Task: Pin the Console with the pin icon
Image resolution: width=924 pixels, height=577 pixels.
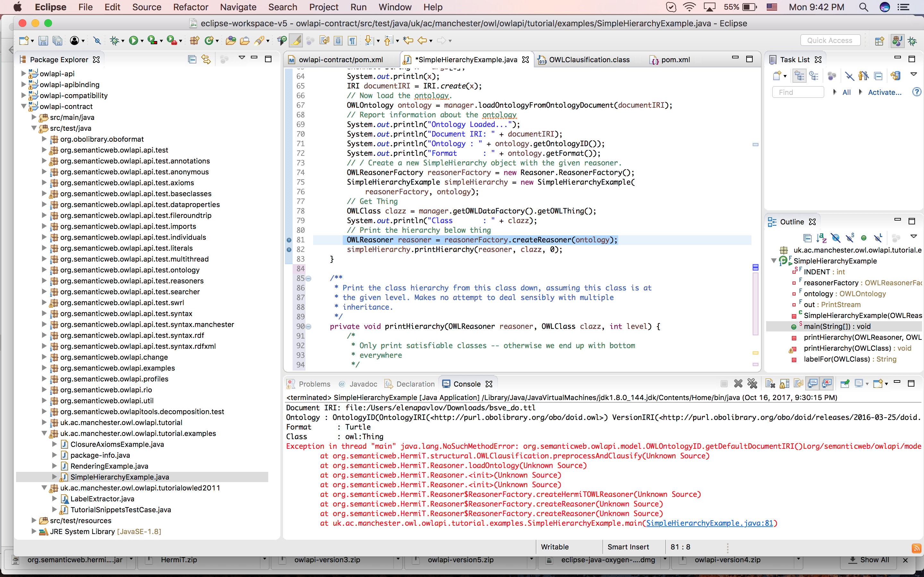Action: coord(845,383)
